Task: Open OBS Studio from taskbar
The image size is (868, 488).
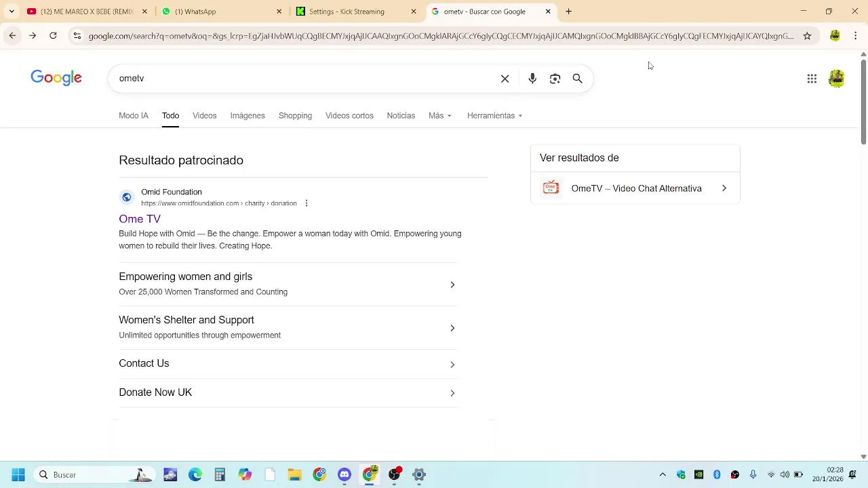Action: (394, 474)
